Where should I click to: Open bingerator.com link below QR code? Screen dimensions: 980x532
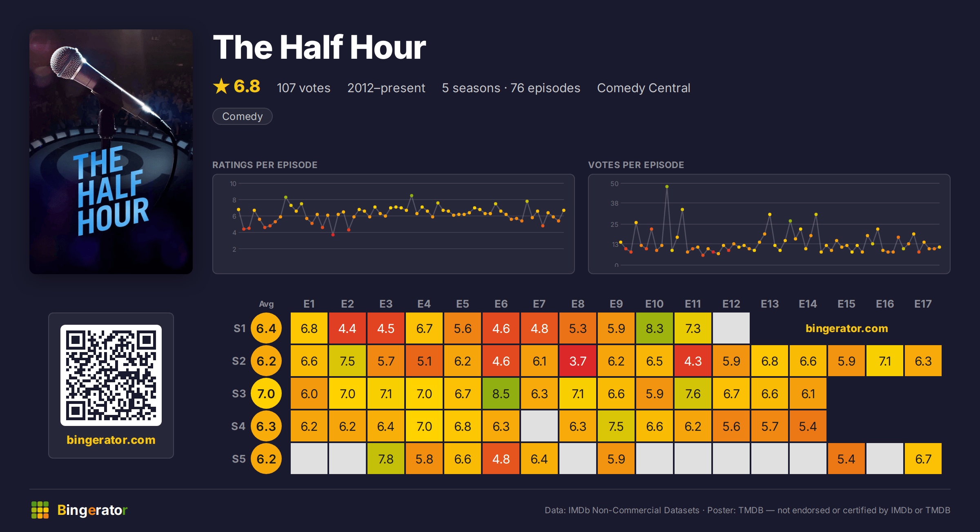point(111,440)
